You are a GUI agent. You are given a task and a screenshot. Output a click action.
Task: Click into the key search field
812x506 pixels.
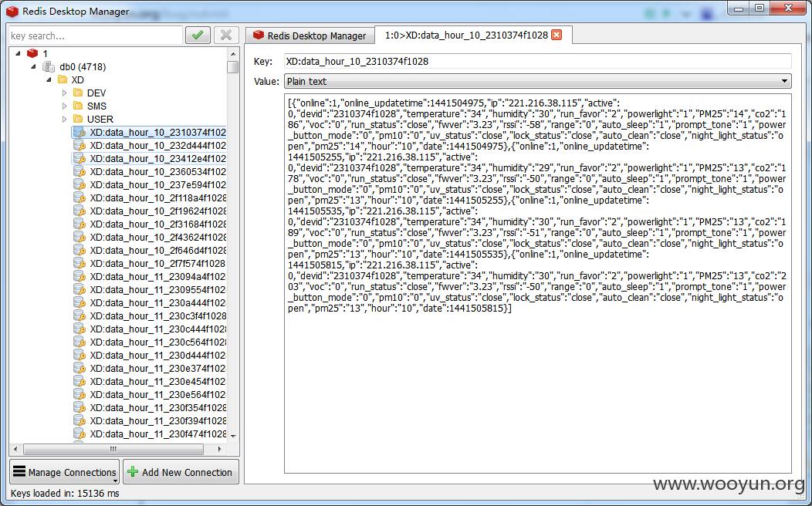[96, 35]
